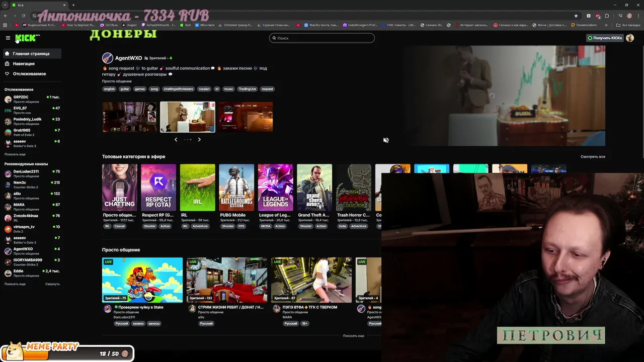This screenshot has height=362, width=644.
Task: Open Just Chatting category card
Action: click(119, 188)
